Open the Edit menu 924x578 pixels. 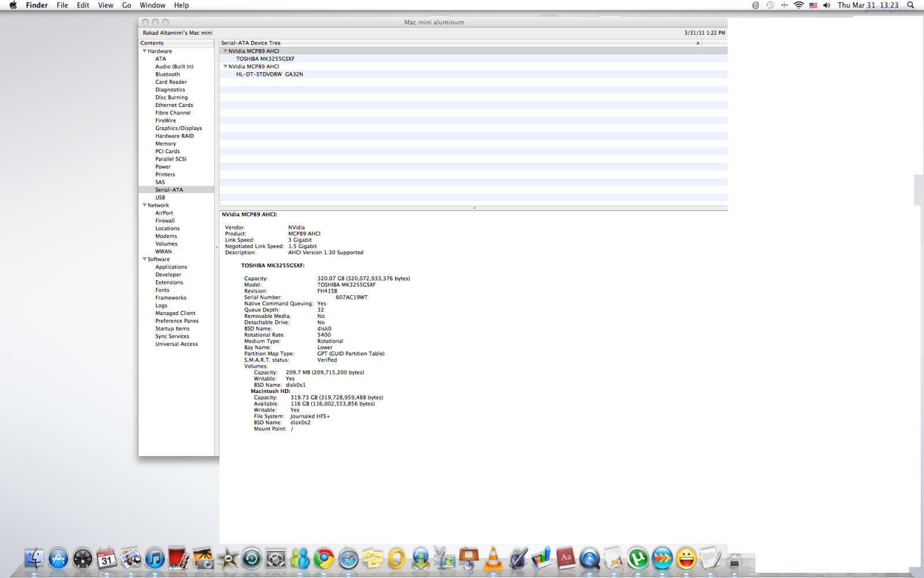tap(83, 5)
